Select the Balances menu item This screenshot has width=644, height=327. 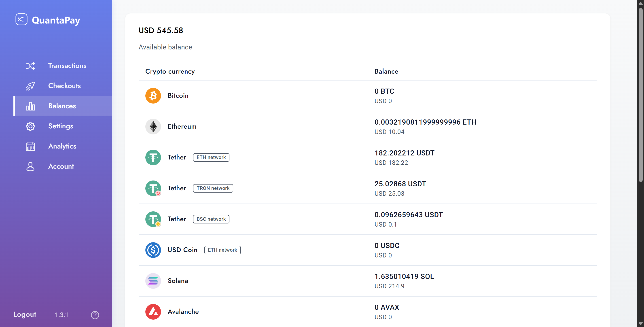coord(63,106)
